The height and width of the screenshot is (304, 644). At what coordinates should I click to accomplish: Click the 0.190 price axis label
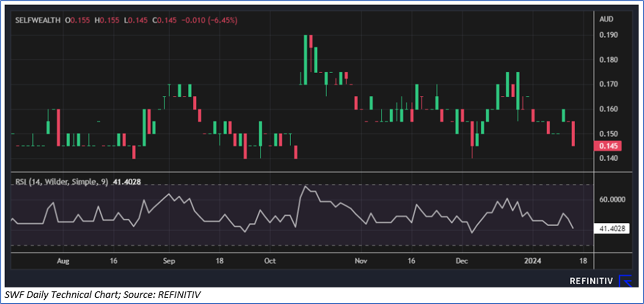click(609, 35)
